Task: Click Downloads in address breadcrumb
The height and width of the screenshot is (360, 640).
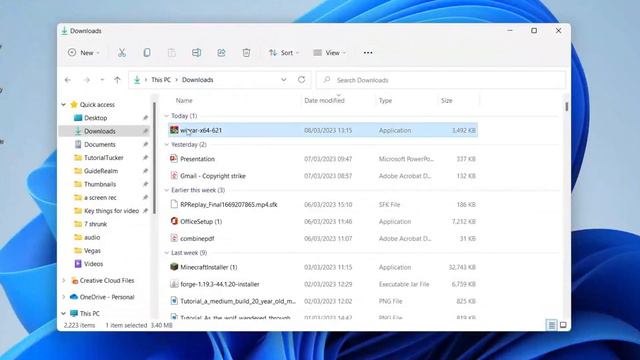Action: click(198, 80)
